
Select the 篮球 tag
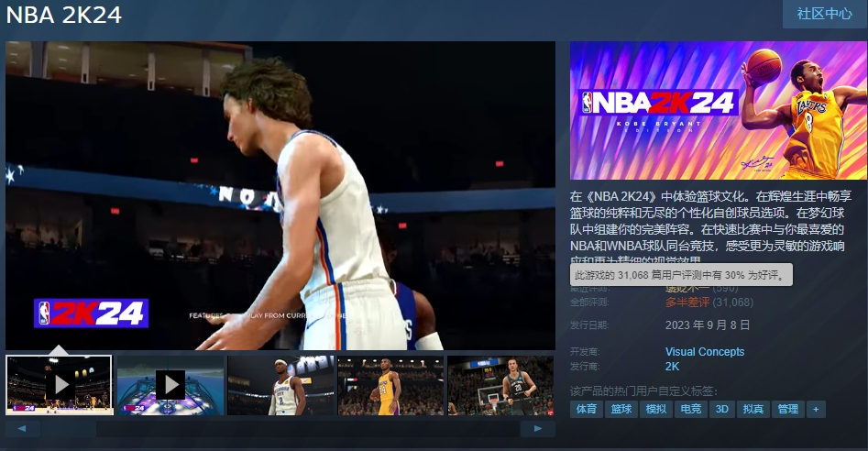coord(621,409)
